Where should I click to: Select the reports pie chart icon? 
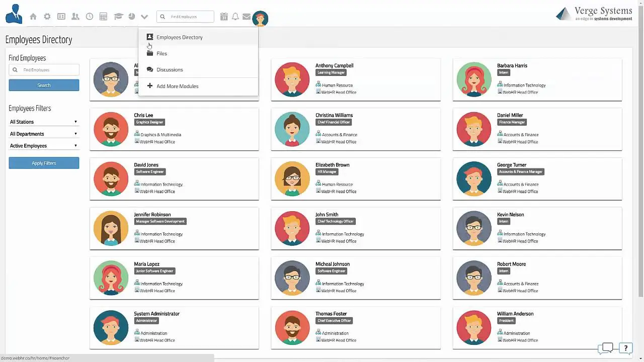click(131, 16)
